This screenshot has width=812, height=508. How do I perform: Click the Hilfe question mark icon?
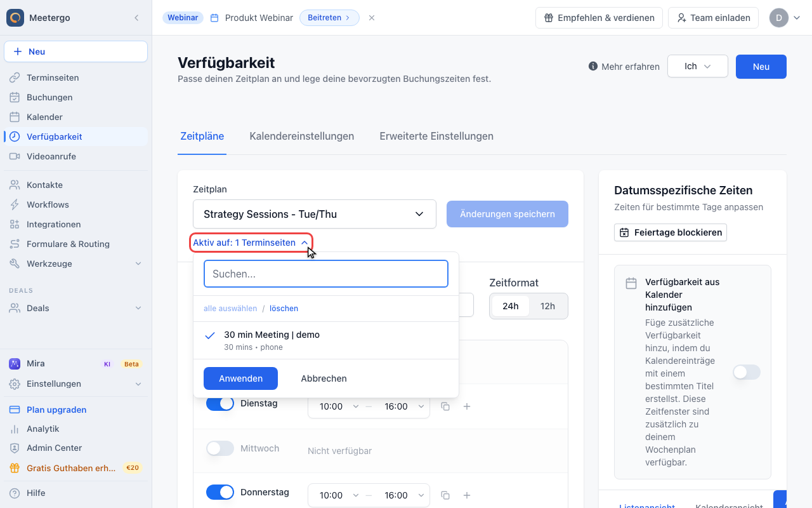tap(15, 493)
